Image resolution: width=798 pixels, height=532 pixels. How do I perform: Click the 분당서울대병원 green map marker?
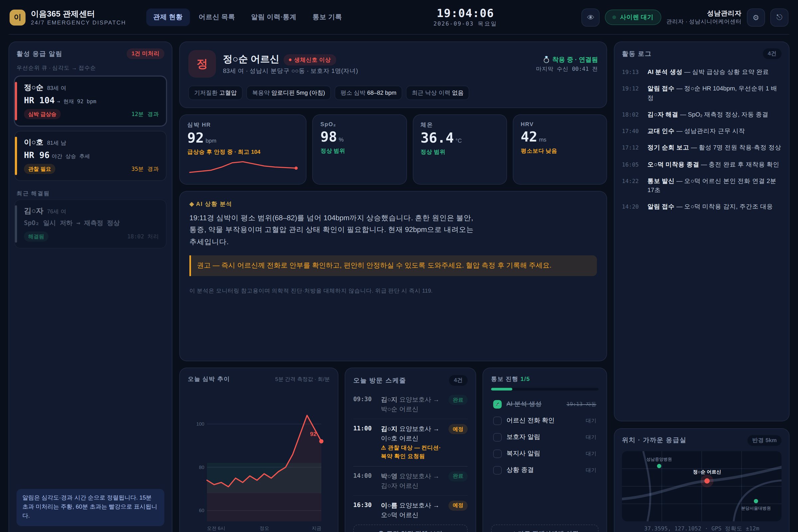click(x=755, y=501)
